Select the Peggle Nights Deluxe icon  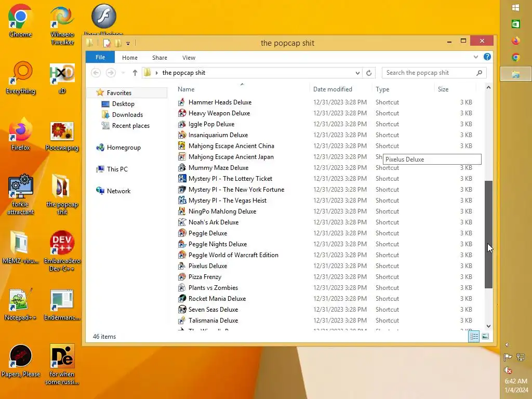[182, 244]
